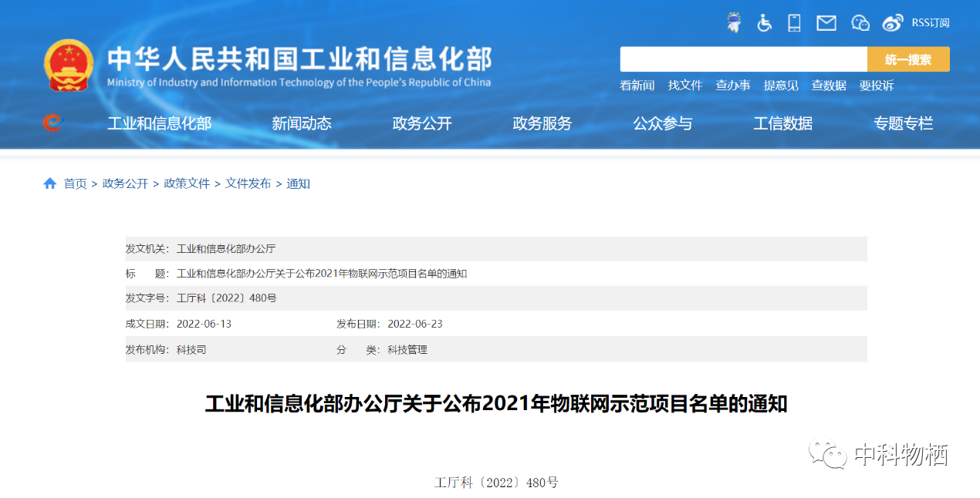The height and width of the screenshot is (498, 980).
Task: Open the 专题专栏 navigation menu
Action: point(904,123)
